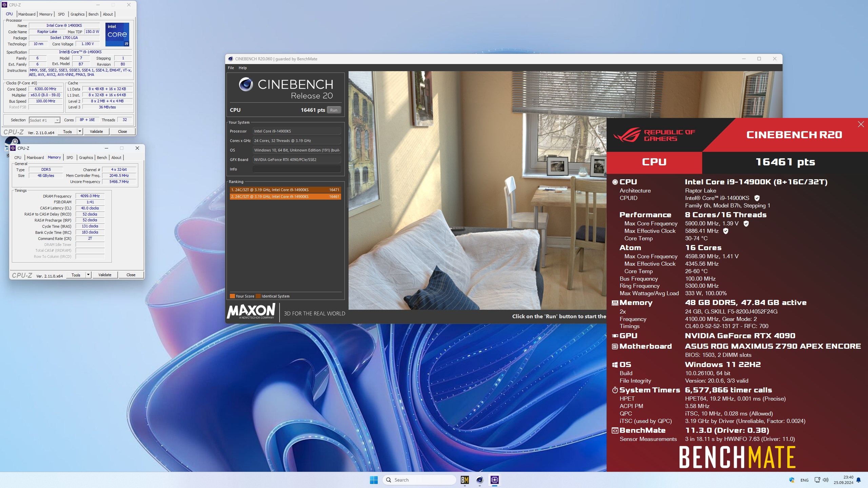Click the brown Identical System legend swatch
This screenshot has height=488, width=868.
coord(258,296)
